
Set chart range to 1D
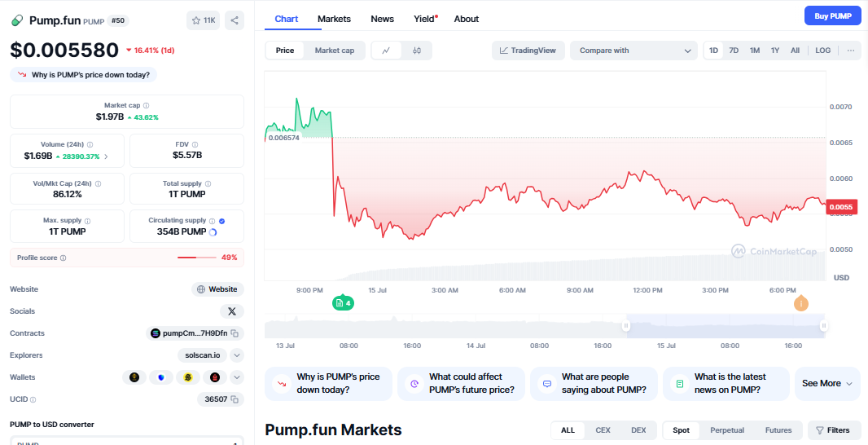click(713, 51)
